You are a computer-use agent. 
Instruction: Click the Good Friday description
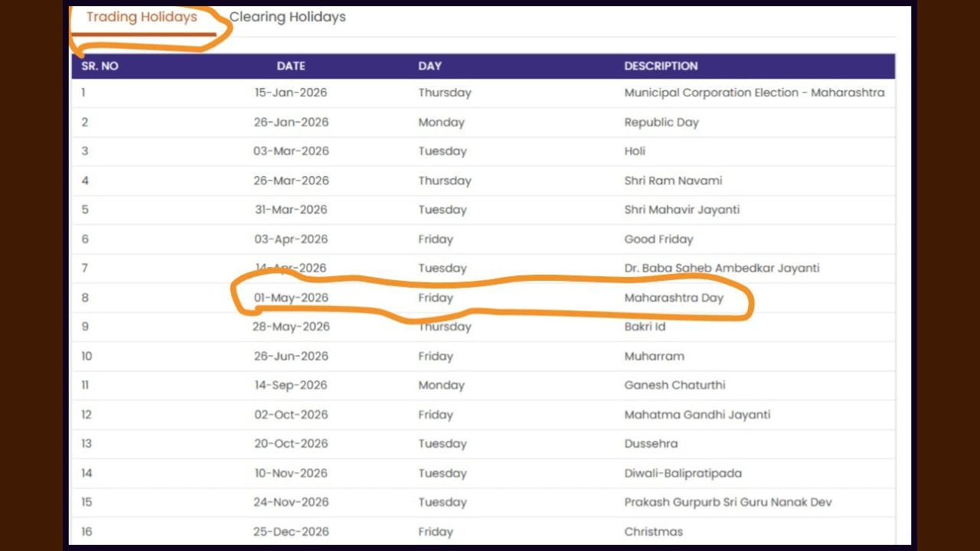(658, 240)
